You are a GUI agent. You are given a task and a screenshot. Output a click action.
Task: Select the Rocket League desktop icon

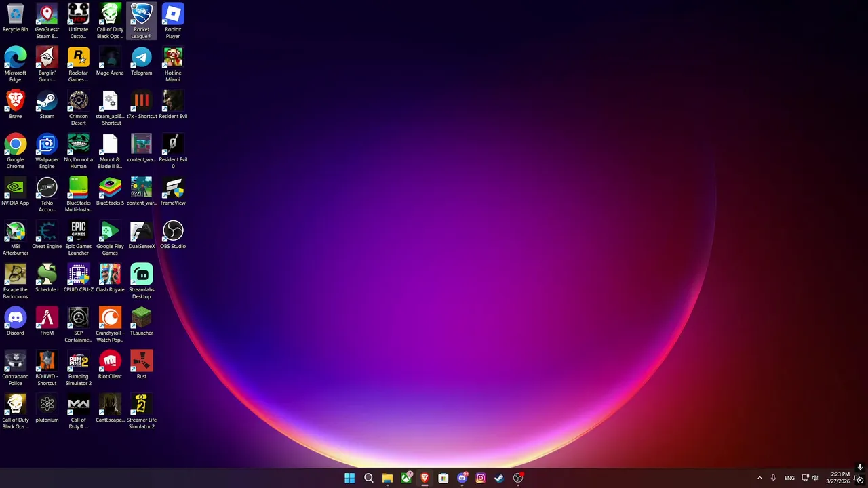(x=141, y=20)
